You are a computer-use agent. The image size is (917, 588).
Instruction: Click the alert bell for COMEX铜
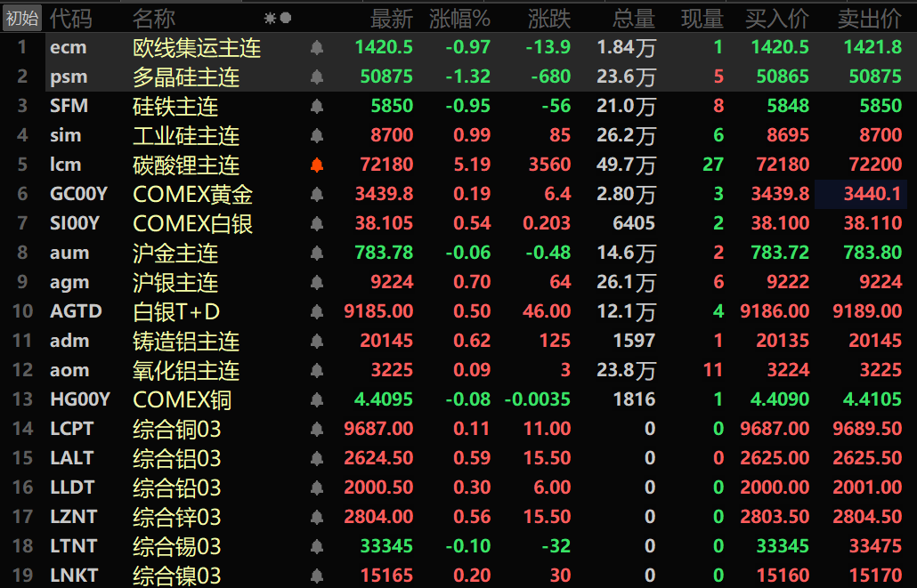tap(317, 399)
